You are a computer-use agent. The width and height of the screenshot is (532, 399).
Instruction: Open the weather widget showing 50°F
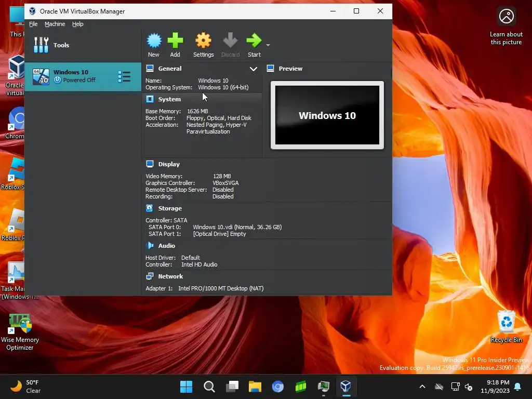(x=26, y=387)
